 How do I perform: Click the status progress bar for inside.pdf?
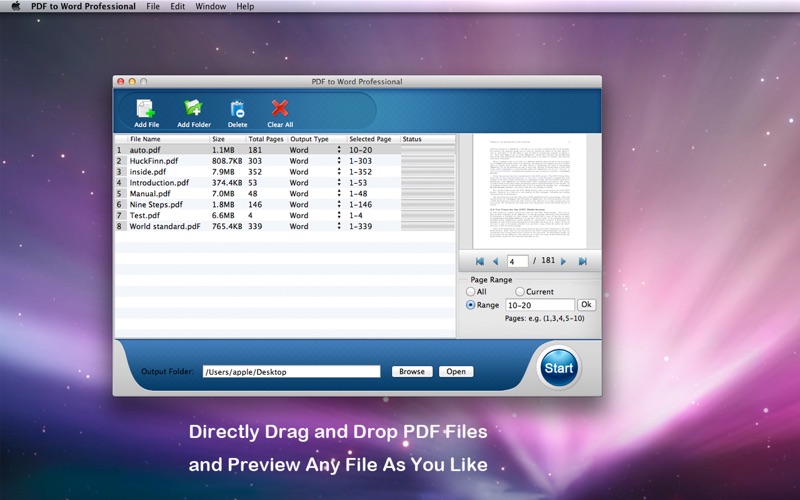[428, 171]
